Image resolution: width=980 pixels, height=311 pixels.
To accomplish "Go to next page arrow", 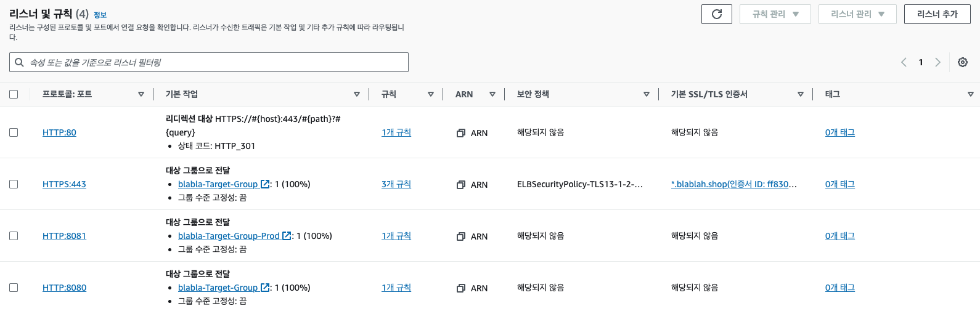I will tap(937, 62).
